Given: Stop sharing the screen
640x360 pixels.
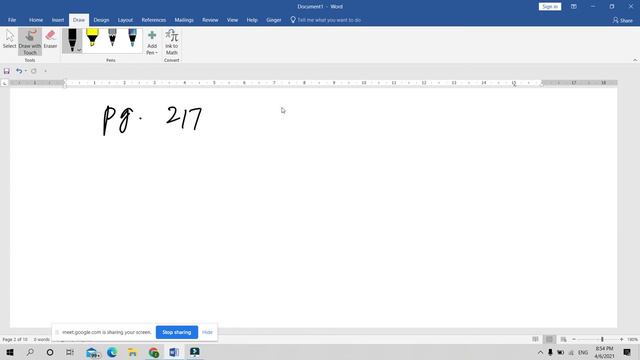Looking at the screenshot, I should tap(176, 332).
